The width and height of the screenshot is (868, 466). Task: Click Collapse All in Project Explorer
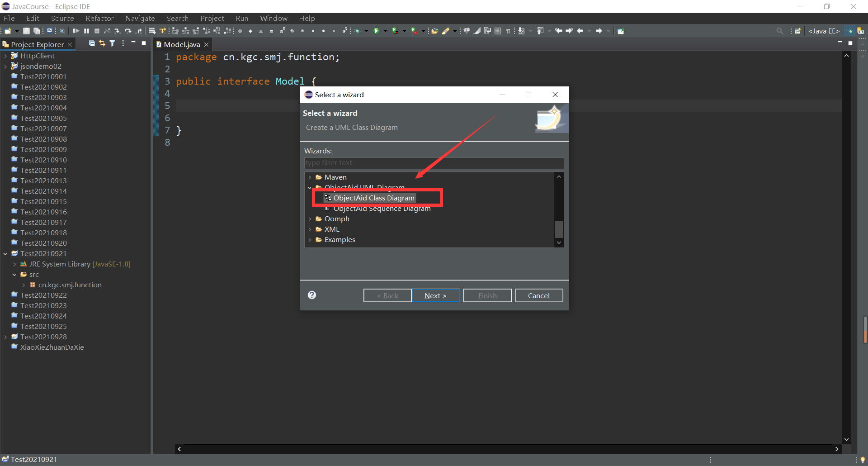point(92,43)
